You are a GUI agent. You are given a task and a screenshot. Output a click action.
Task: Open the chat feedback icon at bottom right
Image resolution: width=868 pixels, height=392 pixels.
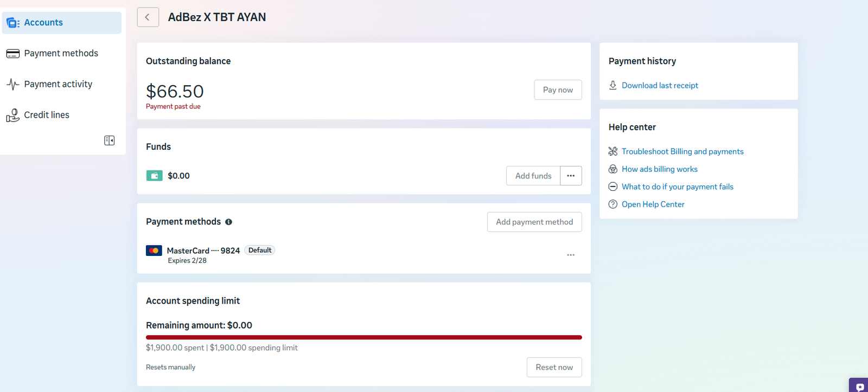pyautogui.click(x=859, y=386)
